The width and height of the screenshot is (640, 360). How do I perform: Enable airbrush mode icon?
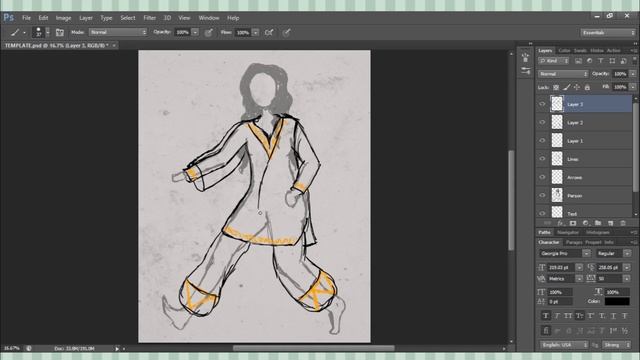(x=269, y=32)
